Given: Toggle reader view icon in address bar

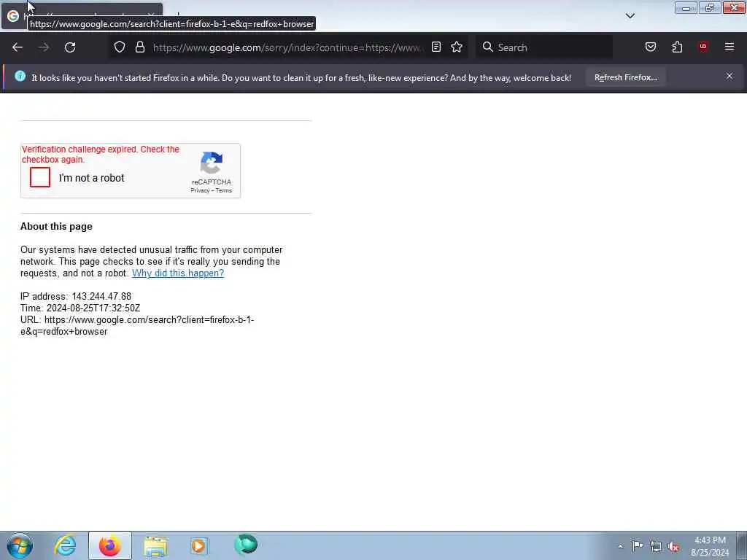Looking at the screenshot, I should (x=436, y=47).
